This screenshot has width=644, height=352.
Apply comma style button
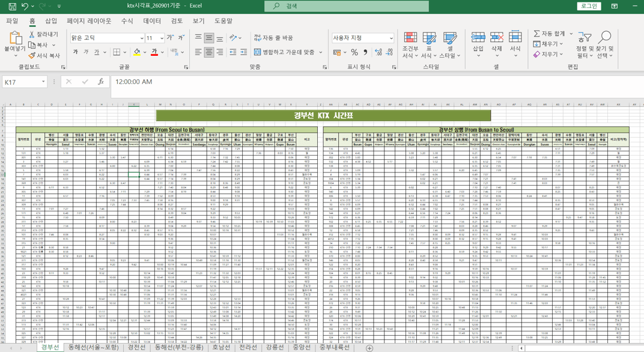pos(365,52)
